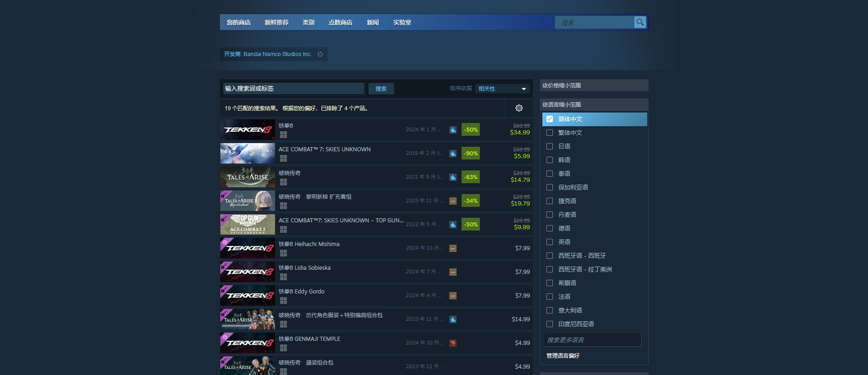The height and width of the screenshot is (375, 868).
Task: Click the Windows icon under 铁拳8 Lidia Sobieska
Action: click(283, 277)
